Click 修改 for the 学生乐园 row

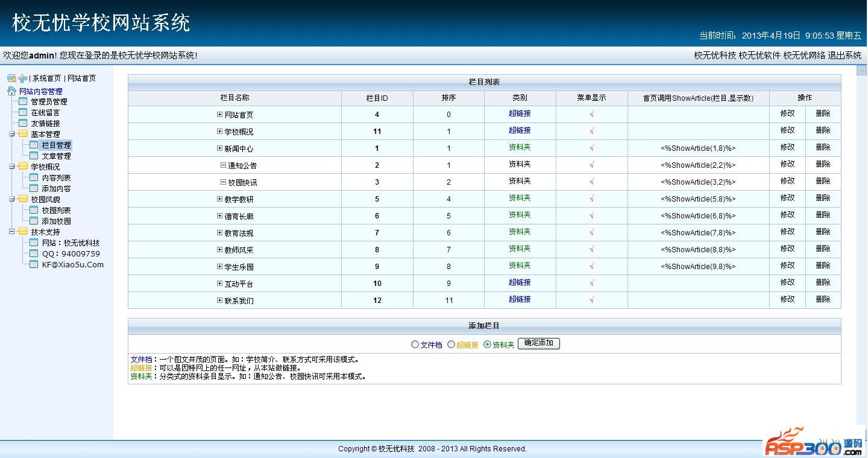(788, 266)
